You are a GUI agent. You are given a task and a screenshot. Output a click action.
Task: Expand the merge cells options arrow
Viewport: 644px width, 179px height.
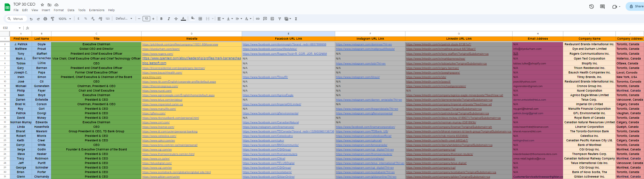tap(212, 19)
